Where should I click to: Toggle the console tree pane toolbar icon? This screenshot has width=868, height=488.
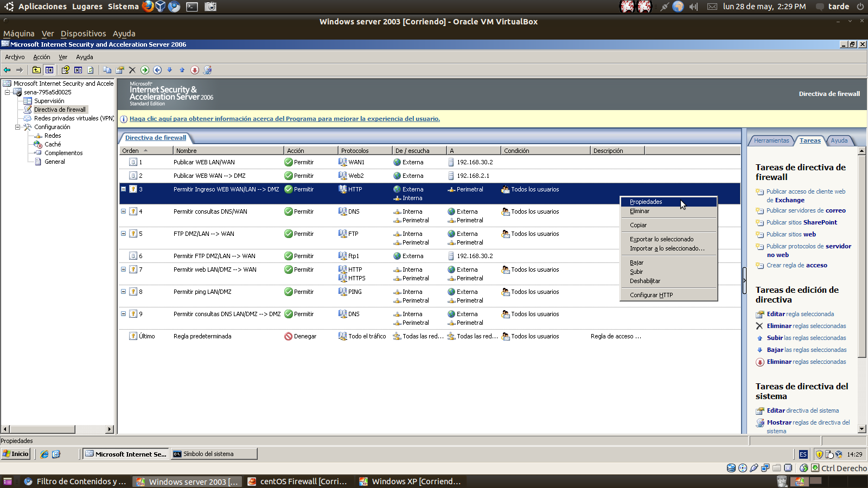click(49, 70)
